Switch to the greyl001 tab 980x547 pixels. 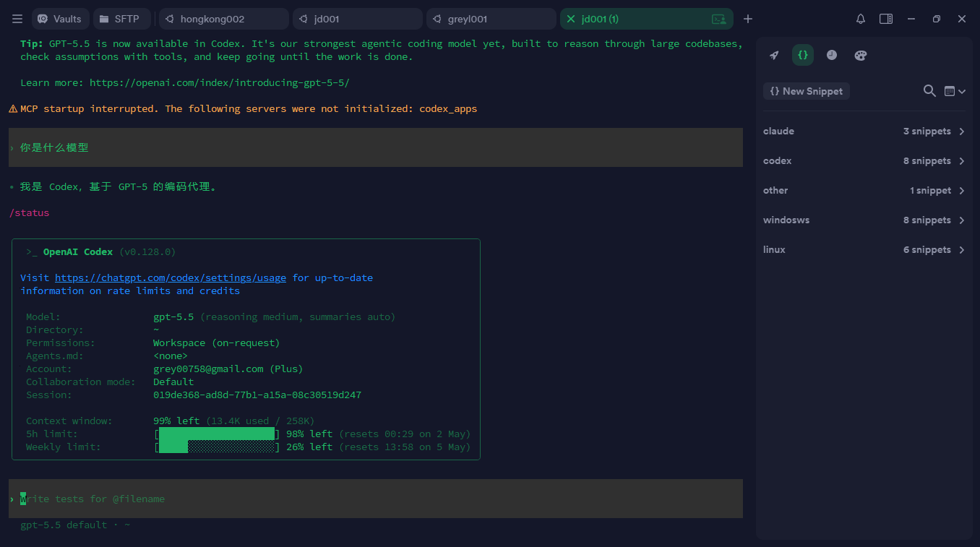[x=491, y=19]
